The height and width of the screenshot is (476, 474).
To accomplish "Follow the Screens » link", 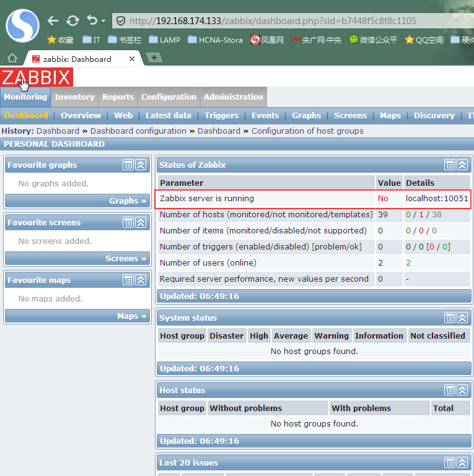I will (x=126, y=258).
